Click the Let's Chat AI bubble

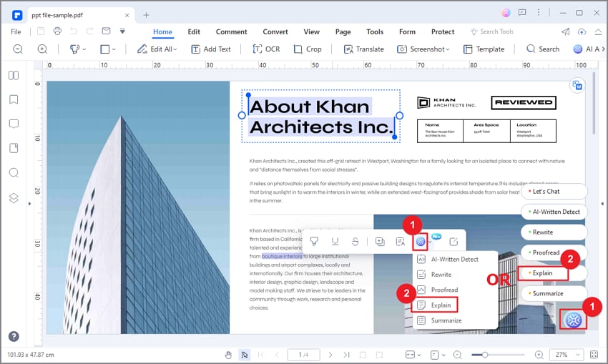point(554,191)
